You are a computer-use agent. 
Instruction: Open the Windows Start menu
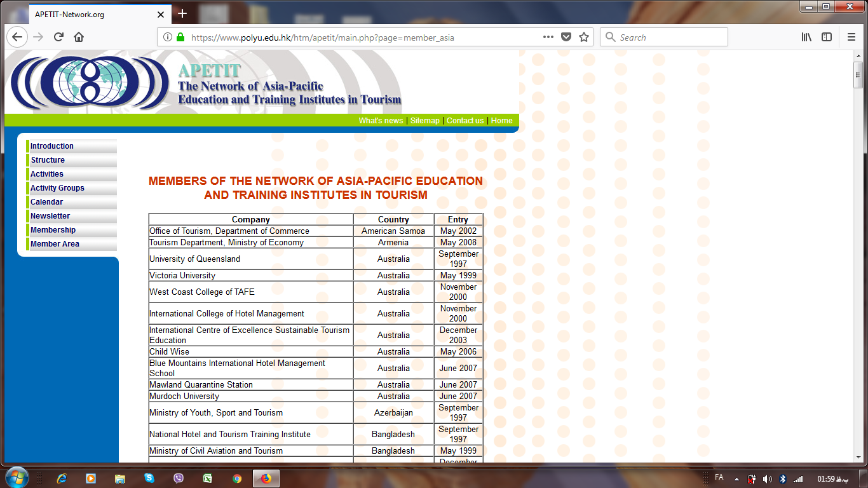click(17, 478)
